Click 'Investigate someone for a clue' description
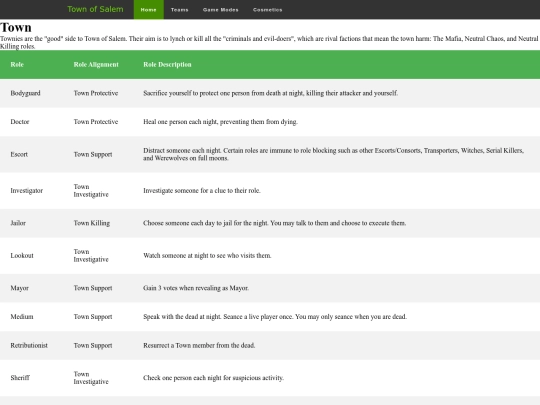Viewport: 540px width, 405px height. click(x=202, y=190)
